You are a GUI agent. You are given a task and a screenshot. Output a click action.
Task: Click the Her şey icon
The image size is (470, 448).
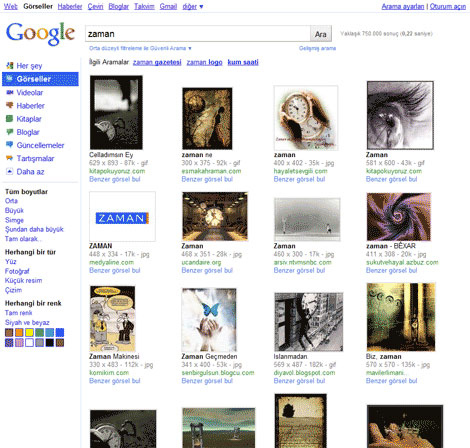[10, 66]
